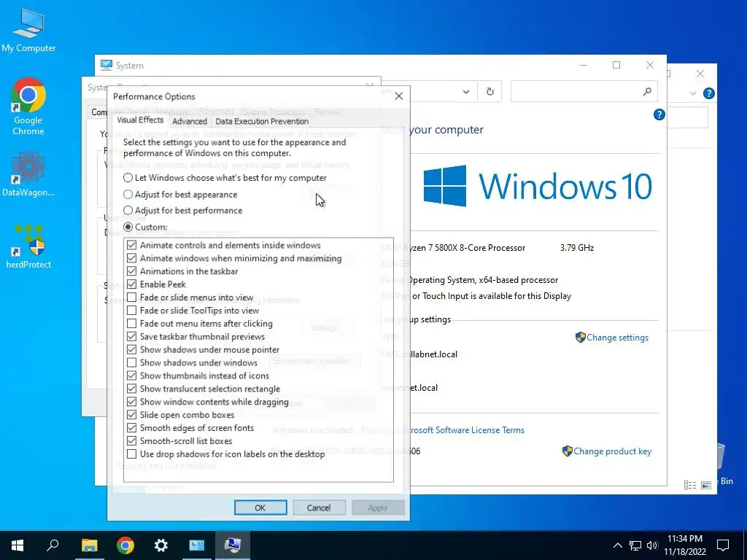
Task: Switch to the Advanced tab in Performance Options
Action: point(190,122)
